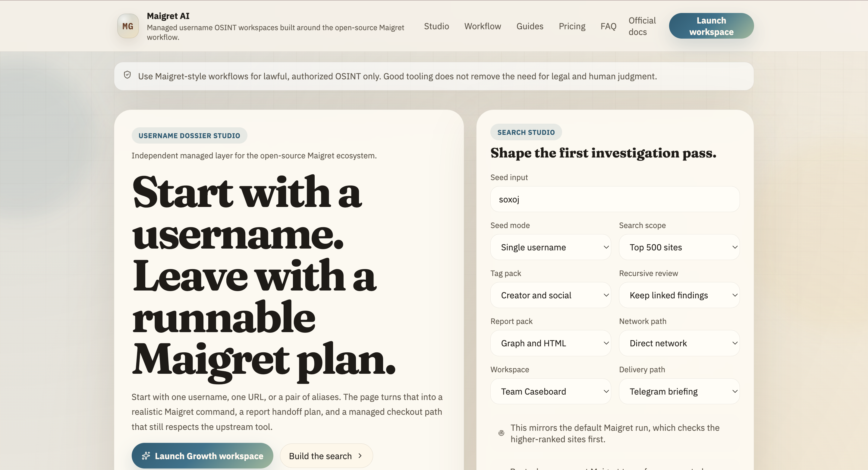868x470 pixels.
Task: Click the 'This mirrors the default Maigret run' note
Action: coord(615,433)
